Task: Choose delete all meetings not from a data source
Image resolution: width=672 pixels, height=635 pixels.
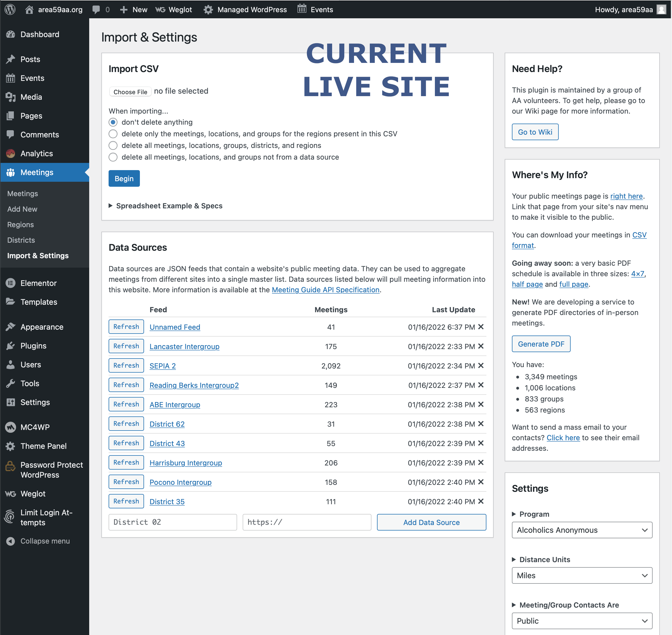Action: point(113,157)
